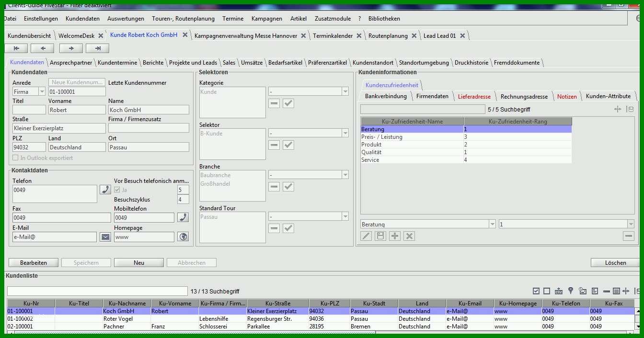
Task: Click the map pin icon in Kundenliste
Action: point(571,291)
